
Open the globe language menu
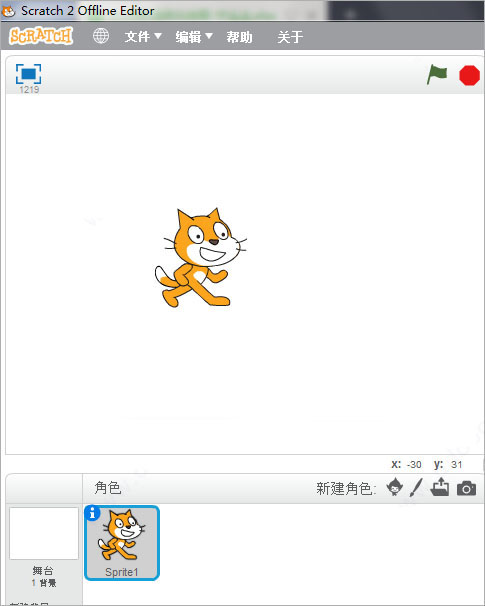pos(101,36)
